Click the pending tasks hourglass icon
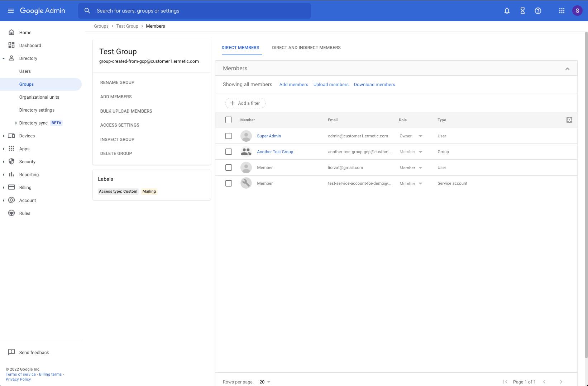Image resolution: width=588 pixels, height=386 pixels. pos(522,10)
